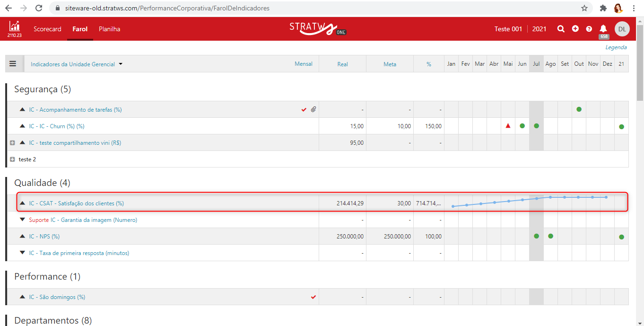Select the Jul month column header
Viewport: 644px width, 326px height.
(536, 64)
